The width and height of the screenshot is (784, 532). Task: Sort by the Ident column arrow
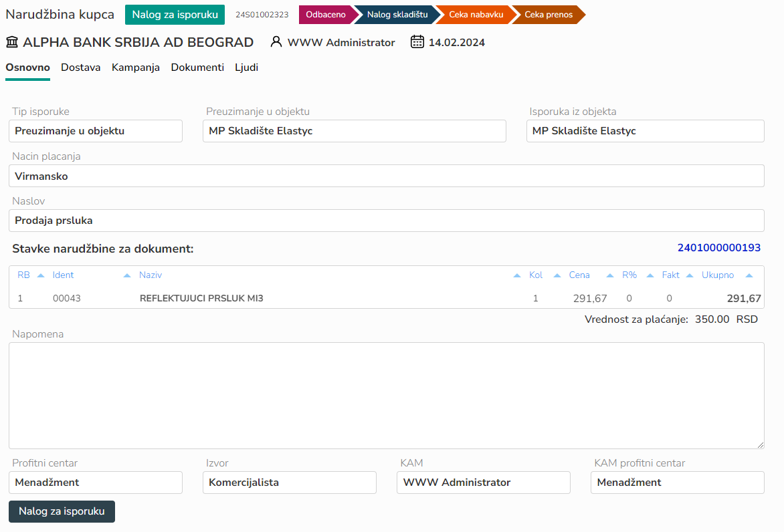127,275
